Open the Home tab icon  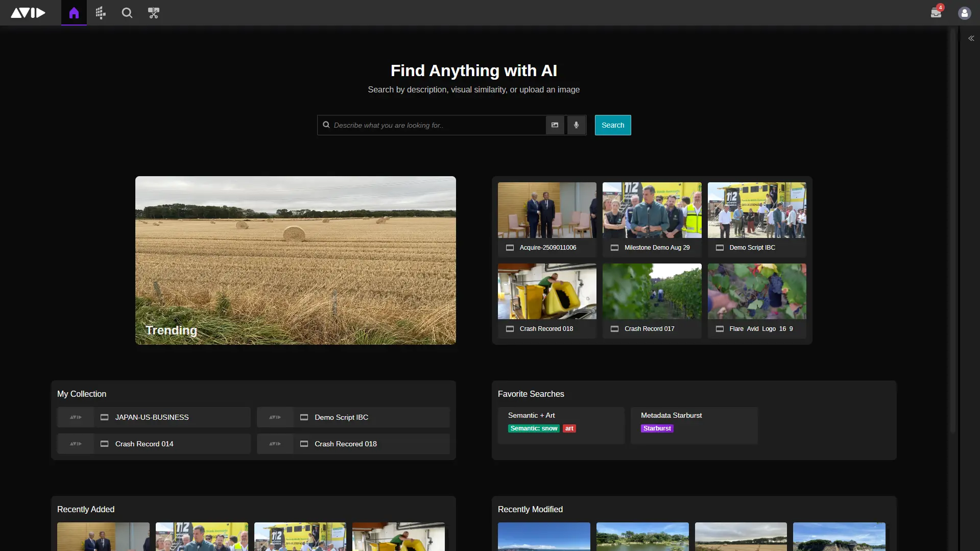pyautogui.click(x=74, y=13)
